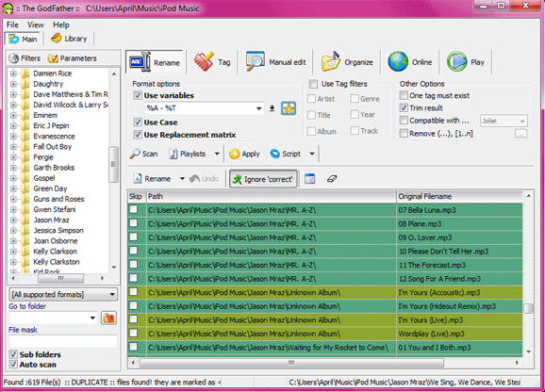Image resolution: width=545 pixels, height=392 pixels.
Task: Click the eraser clear-list icon
Action: pyautogui.click(x=332, y=179)
